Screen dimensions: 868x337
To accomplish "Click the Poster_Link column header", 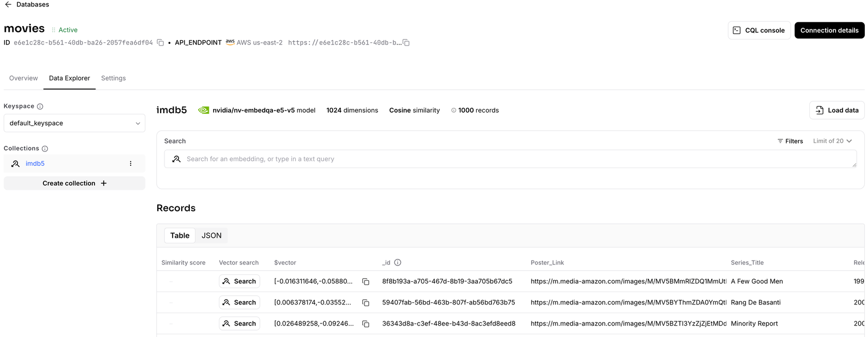I will [x=547, y=262].
